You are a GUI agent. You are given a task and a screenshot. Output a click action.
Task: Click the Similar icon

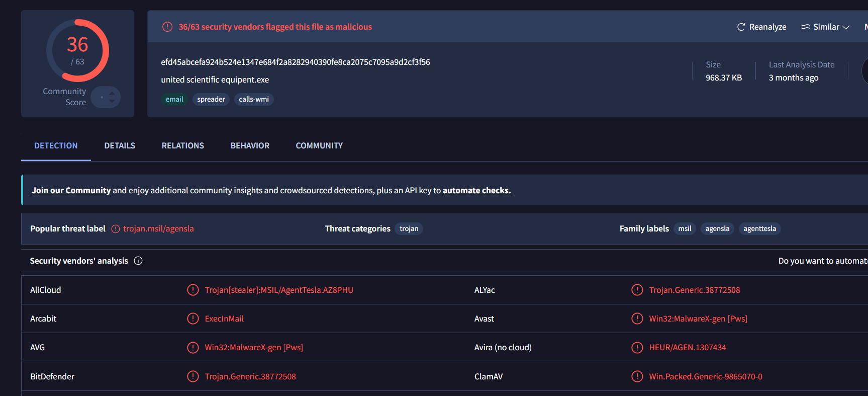[x=805, y=27]
